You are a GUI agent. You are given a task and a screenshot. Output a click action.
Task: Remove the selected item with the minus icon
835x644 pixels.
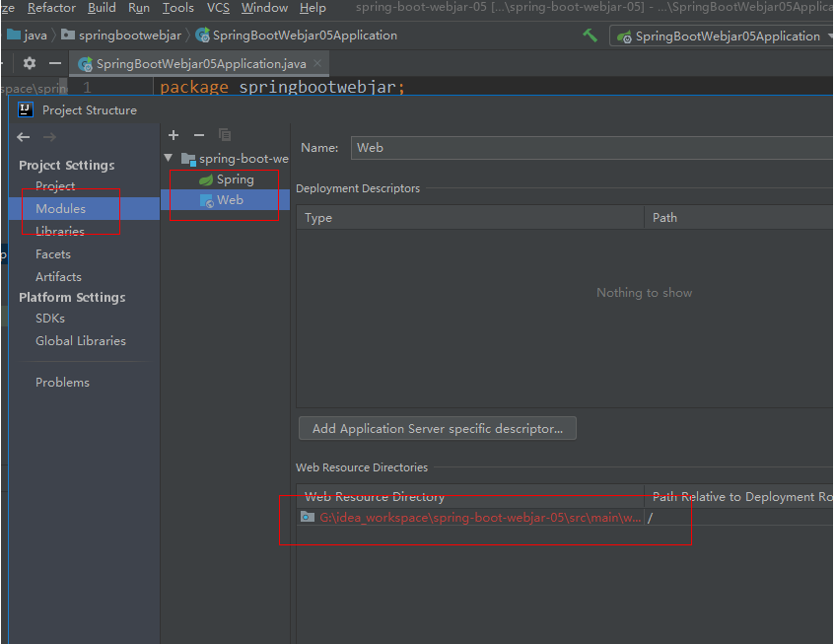tap(199, 135)
